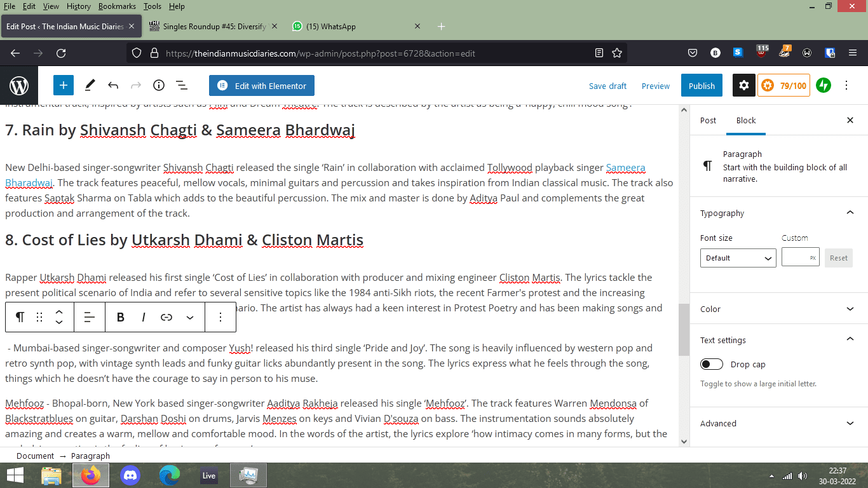Click the taskbar volume speaker icon
868x488 pixels.
(x=802, y=476)
